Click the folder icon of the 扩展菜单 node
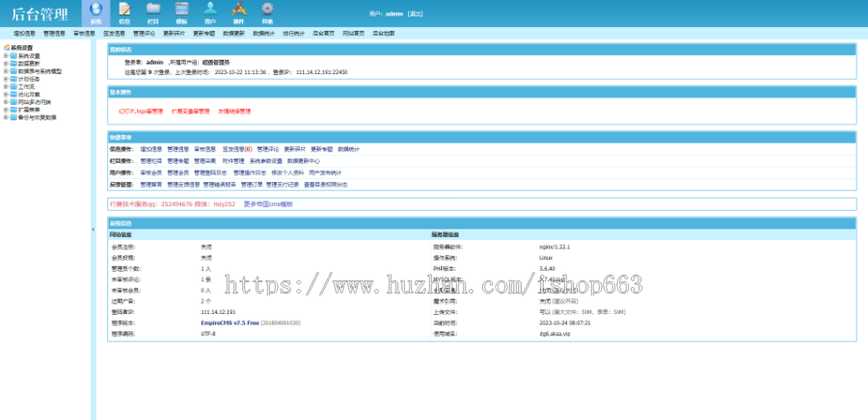This screenshot has width=868, height=420. (x=14, y=110)
